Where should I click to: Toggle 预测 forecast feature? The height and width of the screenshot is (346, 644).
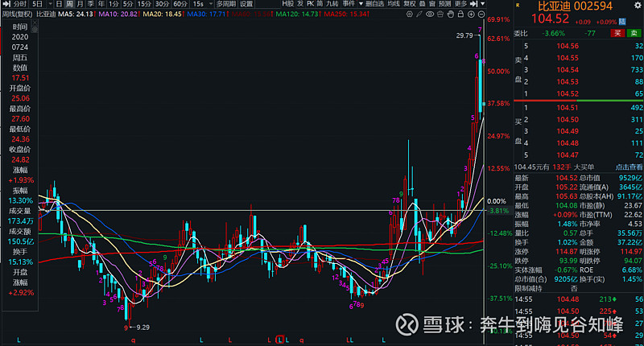444,4
